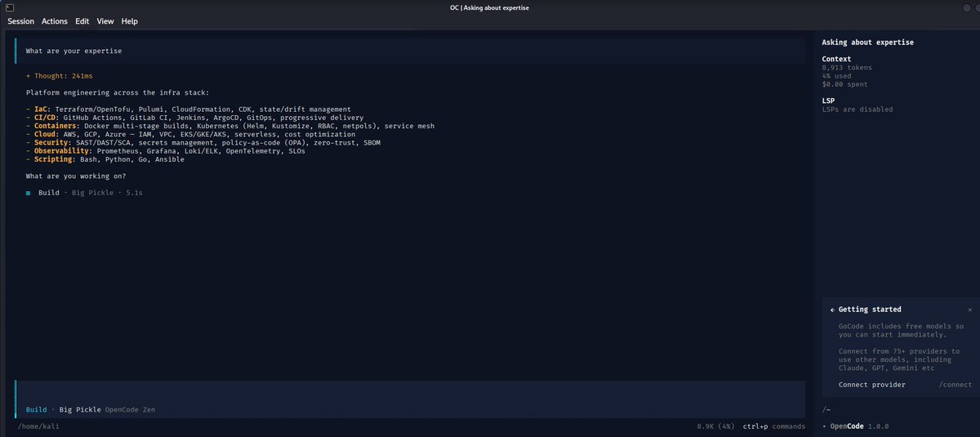Open the Help menu
The width and height of the screenshot is (980, 437).
(130, 21)
